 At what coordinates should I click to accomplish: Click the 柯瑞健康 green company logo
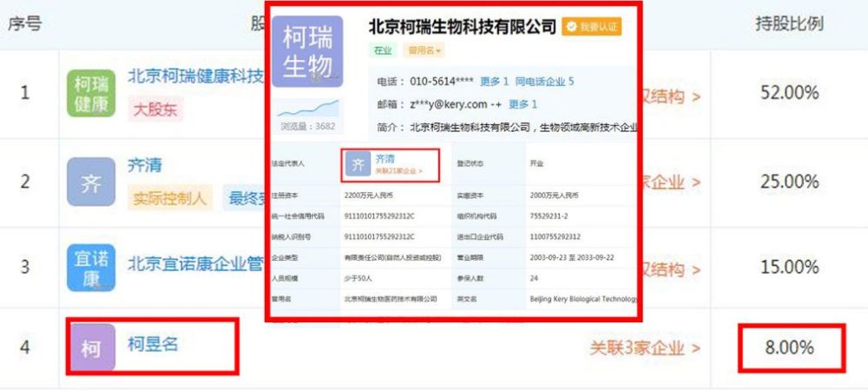point(91,93)
